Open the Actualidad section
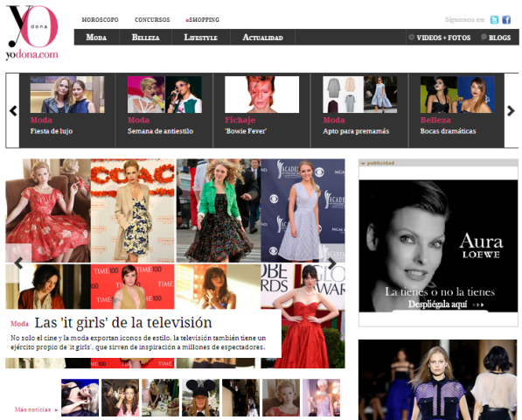522x420 pixels. [x=262, y=38]
